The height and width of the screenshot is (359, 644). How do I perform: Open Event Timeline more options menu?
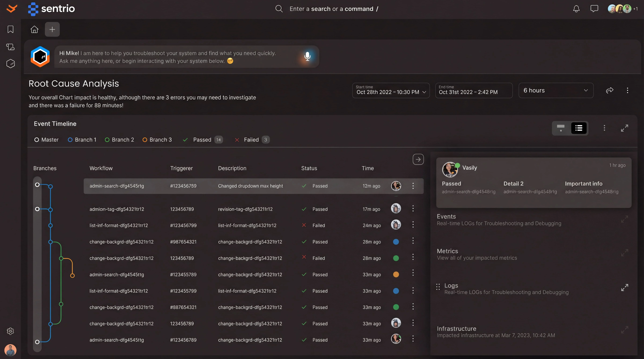click(604, 128)
